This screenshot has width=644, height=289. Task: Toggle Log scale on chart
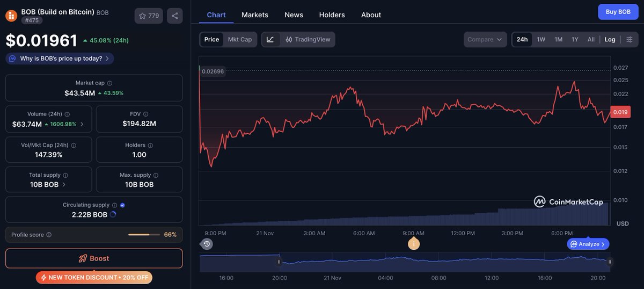pyautogui.click(x=610, y=39)
